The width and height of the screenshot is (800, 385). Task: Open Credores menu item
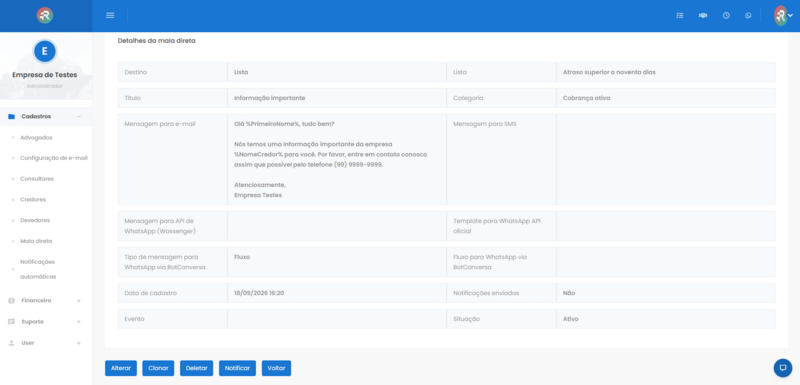click(33, 199)
